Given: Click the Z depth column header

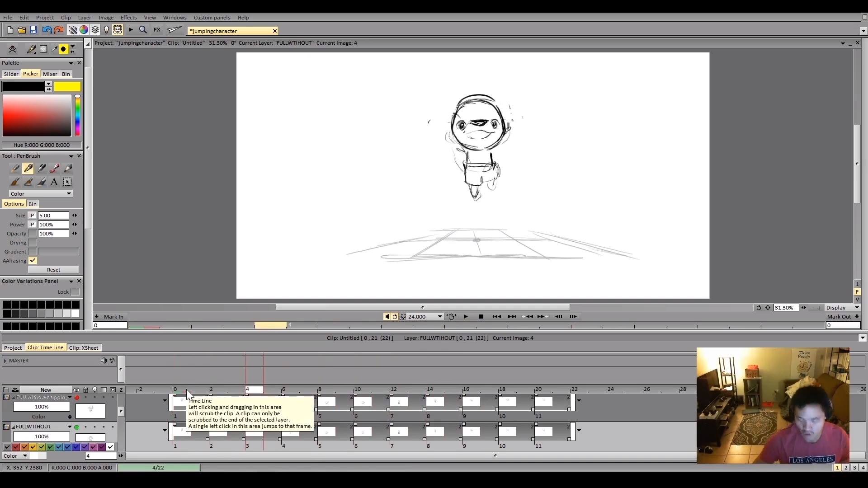Looking at the screenshot, I should 121,390.
